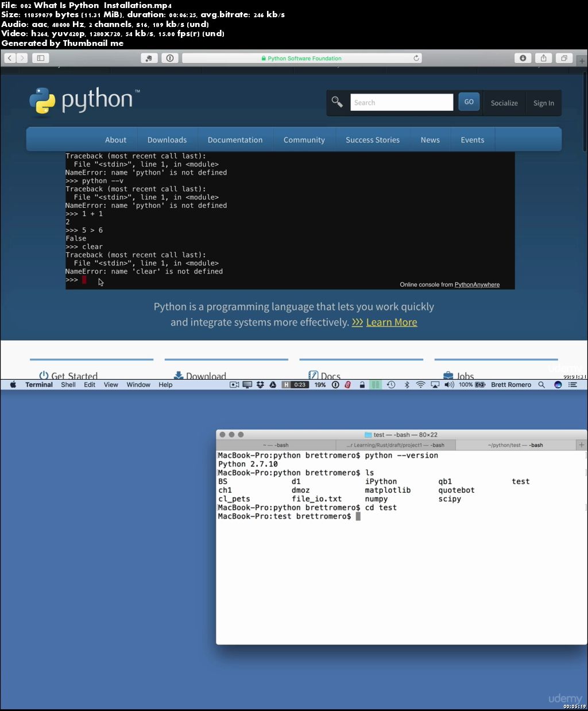
Task: Open the Bluetooth menu
Action: coord(407,385)
